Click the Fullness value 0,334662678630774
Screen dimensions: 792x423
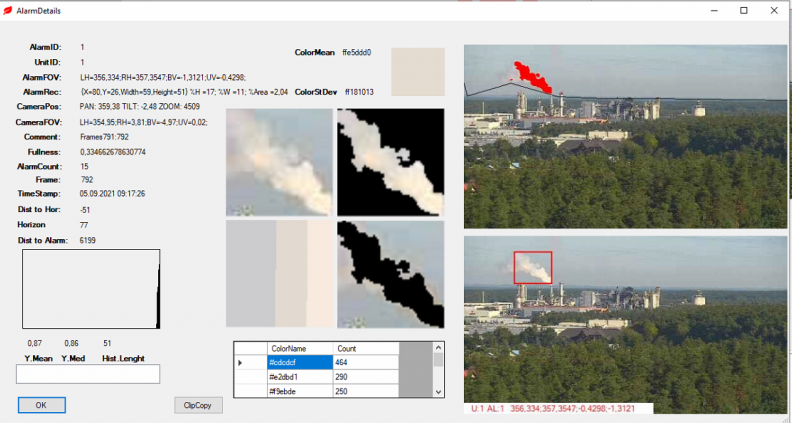click(113, 152)
